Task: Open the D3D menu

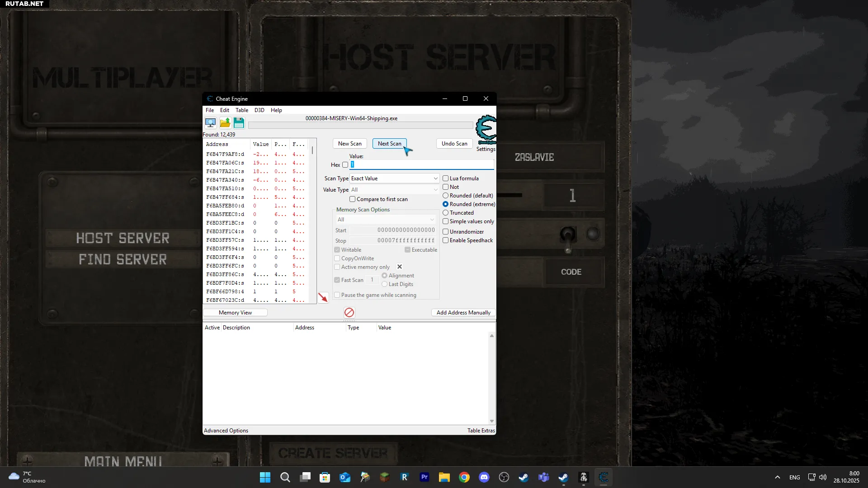Action: pyautogui.click(x=259, y=110)
